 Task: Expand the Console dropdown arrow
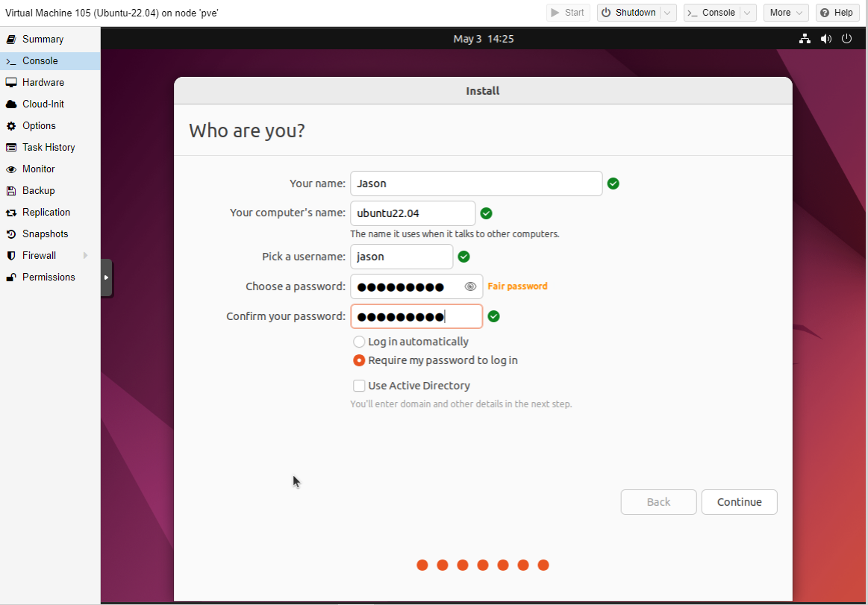pos(748,13)
